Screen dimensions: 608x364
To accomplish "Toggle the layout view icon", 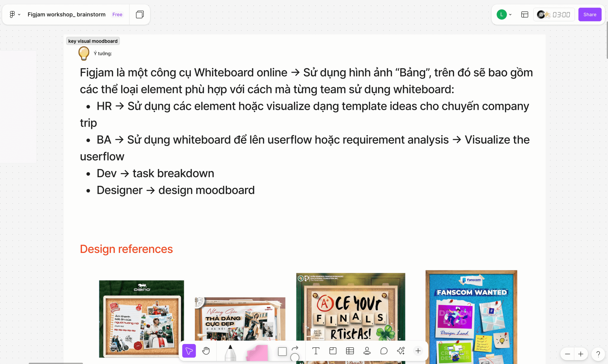I will coord(524,14).
